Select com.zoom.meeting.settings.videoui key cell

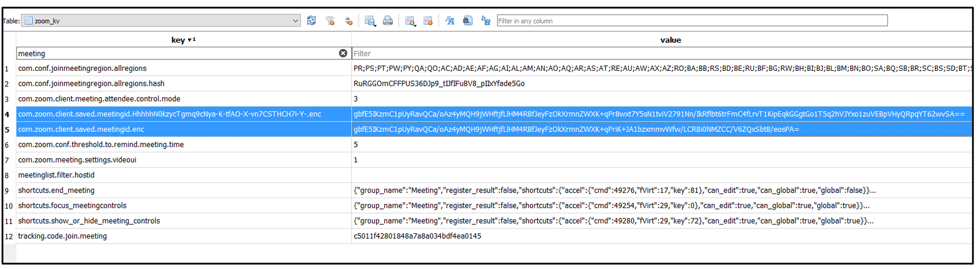pyautogui.click(x=183, y=160)
